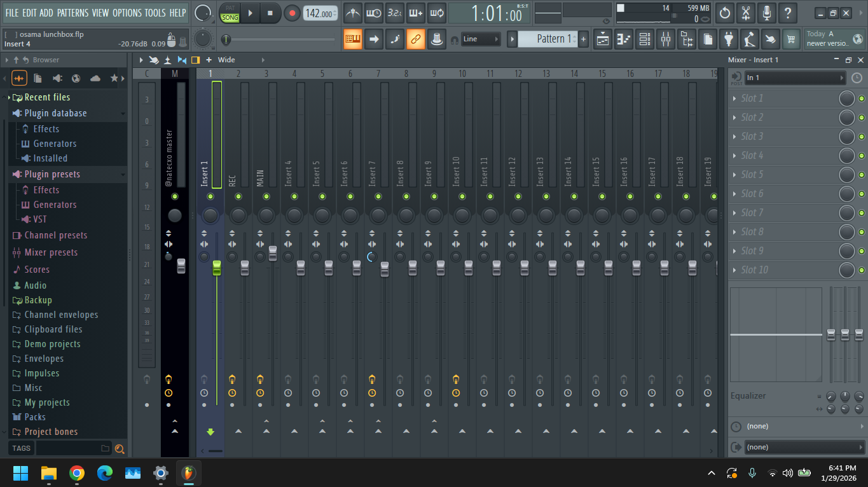Open File Explorer from the taskbar
The width and height of the screenshot is (868, 487).
(x=49, y=472)
